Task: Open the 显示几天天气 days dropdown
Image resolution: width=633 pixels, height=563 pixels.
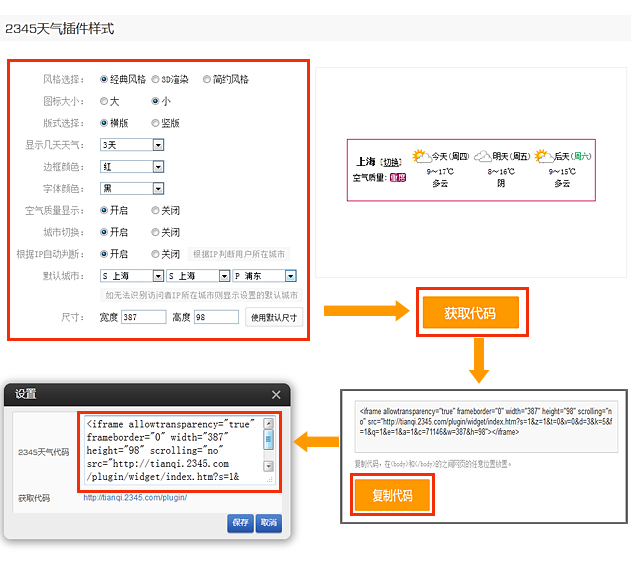Action: pyautogui.click(x=158, y=145)
